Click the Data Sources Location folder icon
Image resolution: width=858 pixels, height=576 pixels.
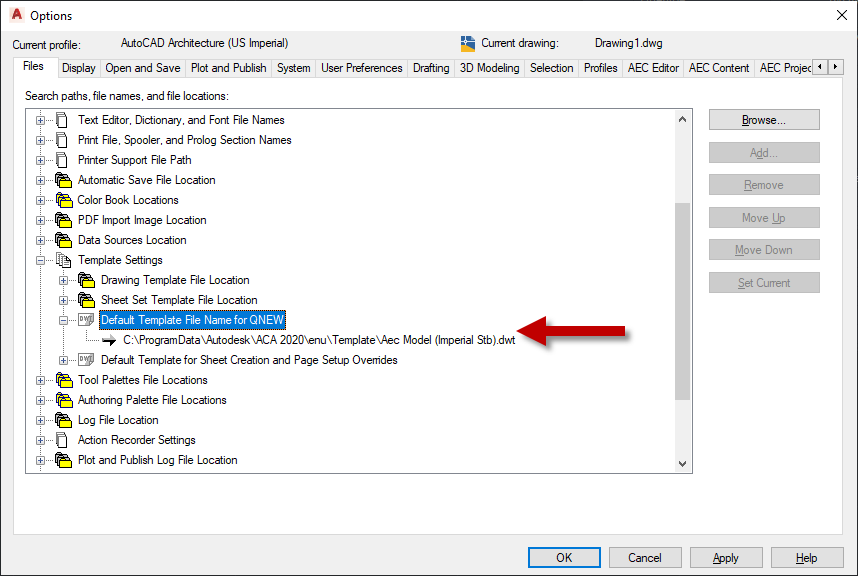(63, 240)
